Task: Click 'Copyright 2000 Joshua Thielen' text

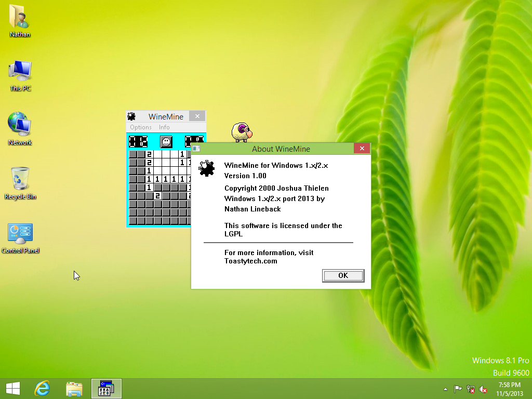Action: (276, 188)
